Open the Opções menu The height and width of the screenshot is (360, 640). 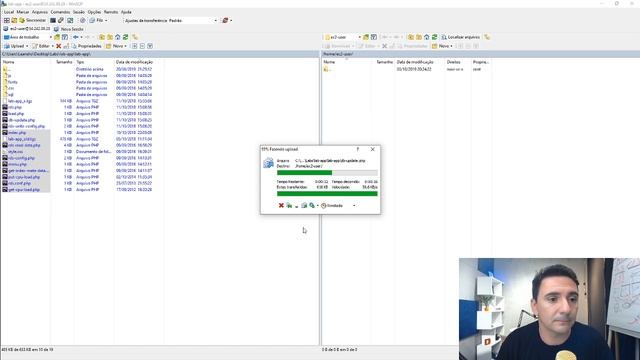tap(94, 12)
